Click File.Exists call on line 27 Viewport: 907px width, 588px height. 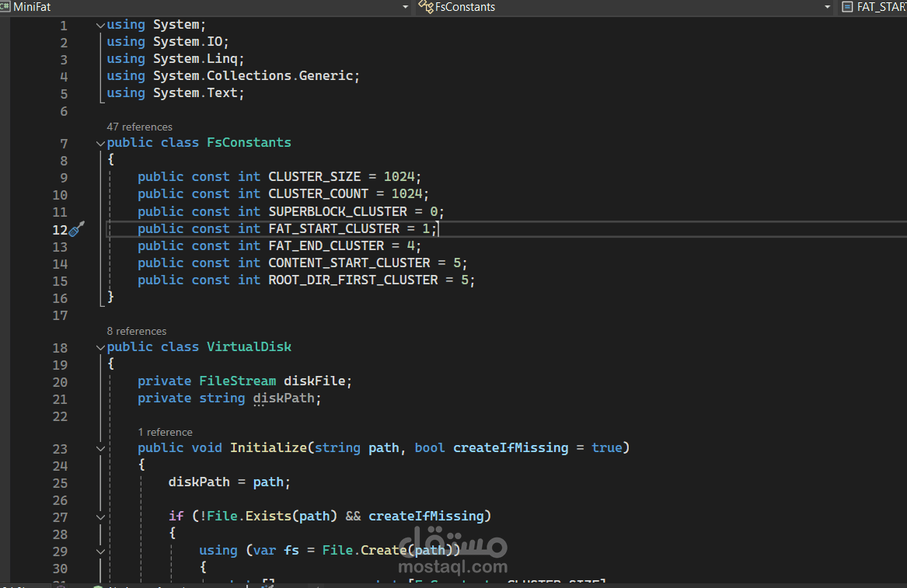(249, 516)
